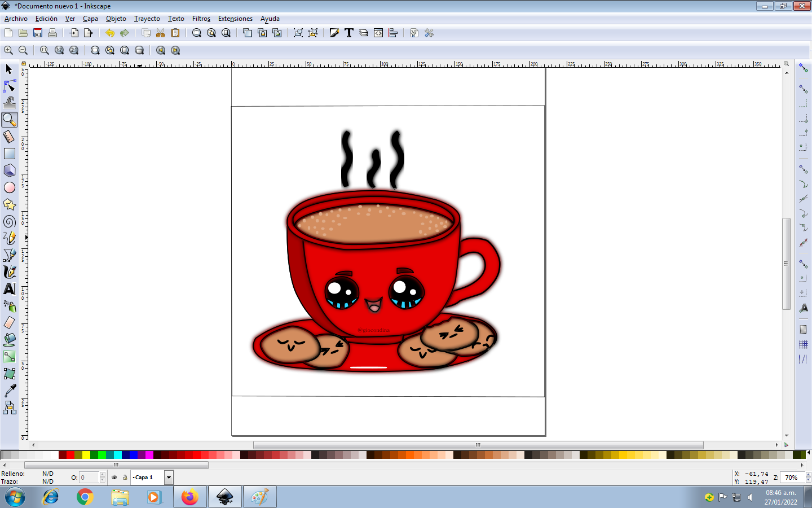Click the Import file icon
812x508 pixels.
coord(74,33)
